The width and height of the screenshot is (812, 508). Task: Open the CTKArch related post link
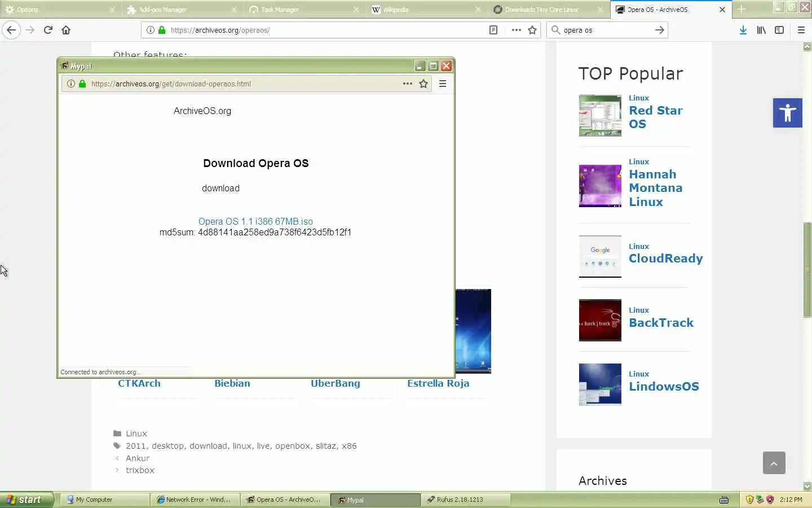[x=139, y=383]
